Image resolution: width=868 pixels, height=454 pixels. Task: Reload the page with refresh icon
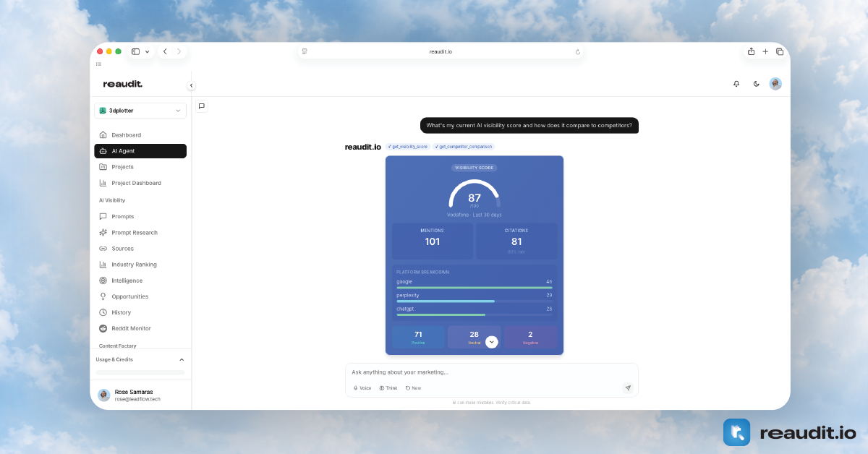[x=577, y=51]
